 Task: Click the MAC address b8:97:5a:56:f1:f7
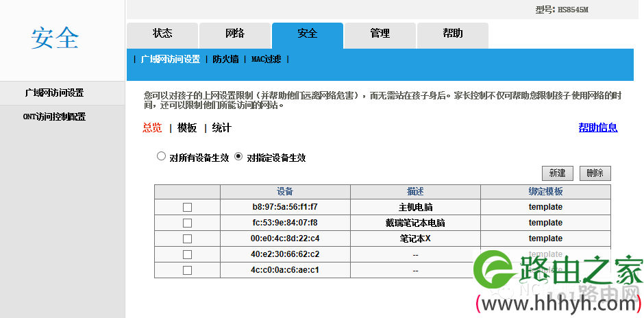285,207
